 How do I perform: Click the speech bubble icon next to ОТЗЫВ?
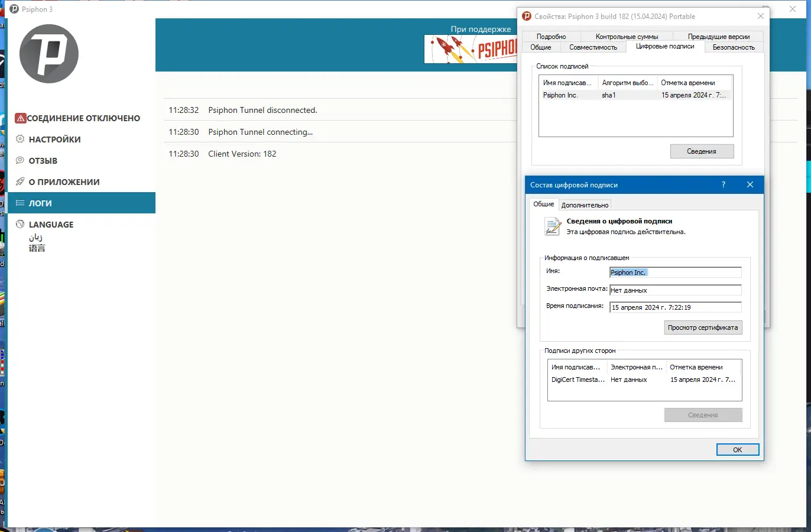click(x=20, y=160)
